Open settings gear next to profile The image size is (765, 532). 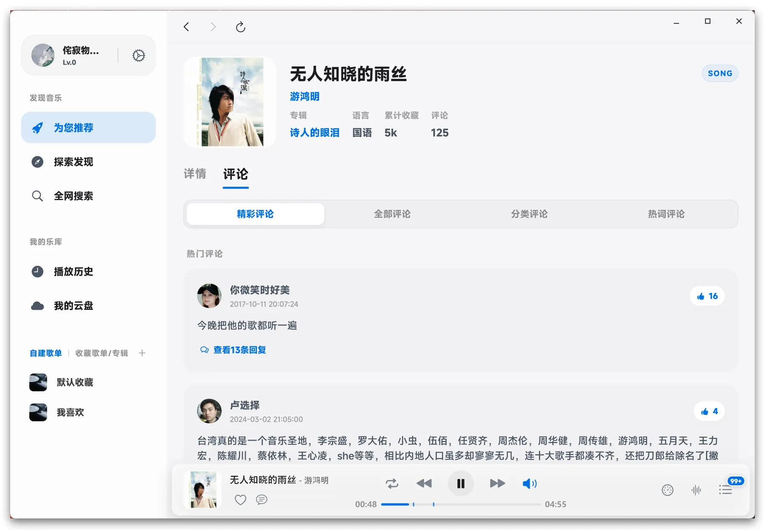pyautogui.click(x=139, y=56)
